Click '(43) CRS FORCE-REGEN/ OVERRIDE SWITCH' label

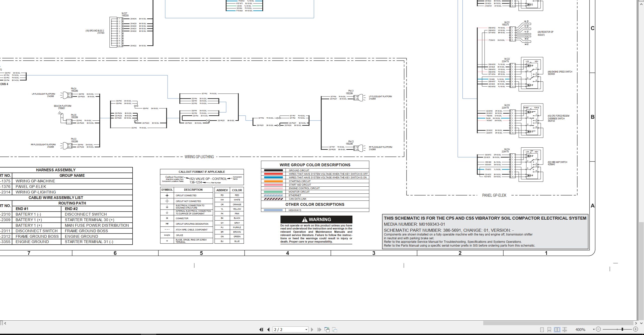point(558,117)
